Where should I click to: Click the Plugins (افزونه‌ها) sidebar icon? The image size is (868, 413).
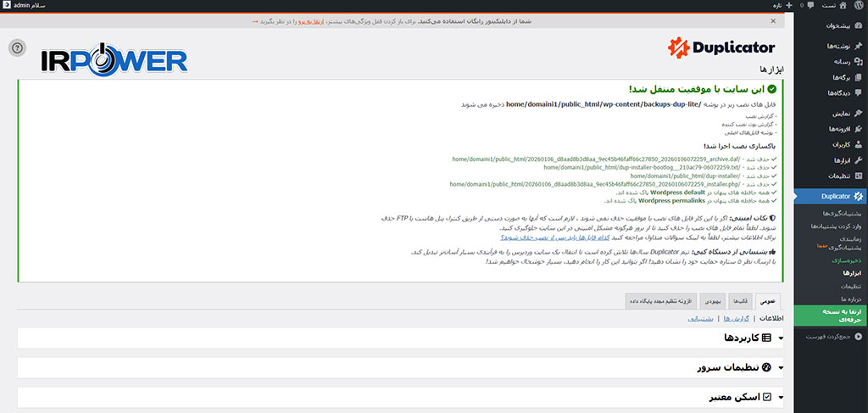(x=858, y=129)
